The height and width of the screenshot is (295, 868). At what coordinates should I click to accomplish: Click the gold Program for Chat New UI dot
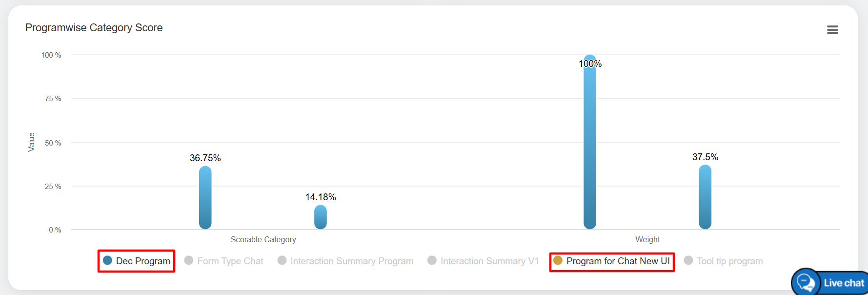558,260
